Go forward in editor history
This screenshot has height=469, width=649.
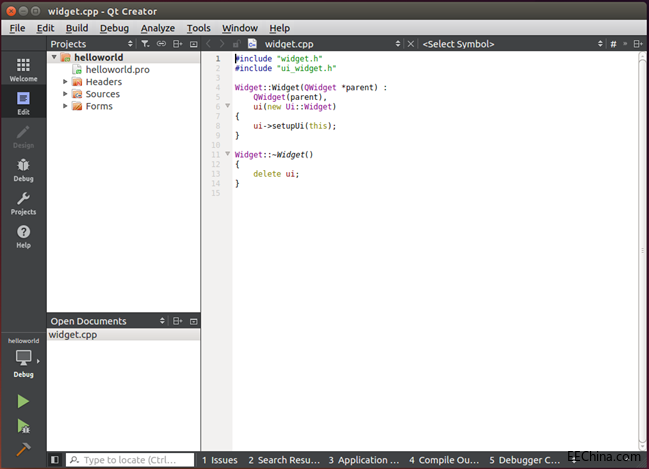(222, 44)
